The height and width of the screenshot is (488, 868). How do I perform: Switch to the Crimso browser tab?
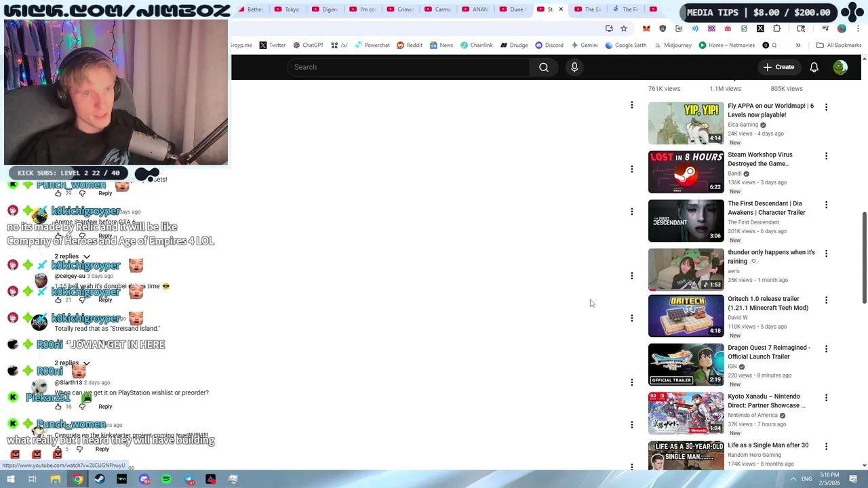point(400,9)
